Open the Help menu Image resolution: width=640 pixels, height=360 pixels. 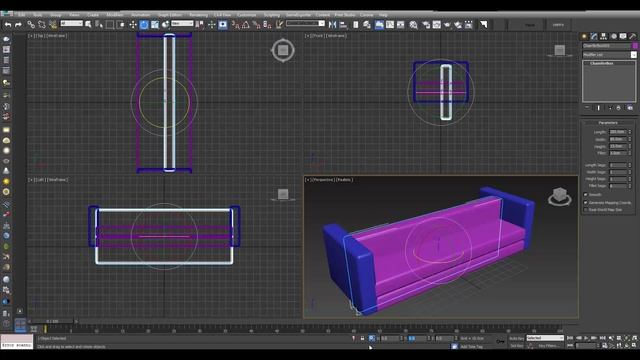point(383,15)
